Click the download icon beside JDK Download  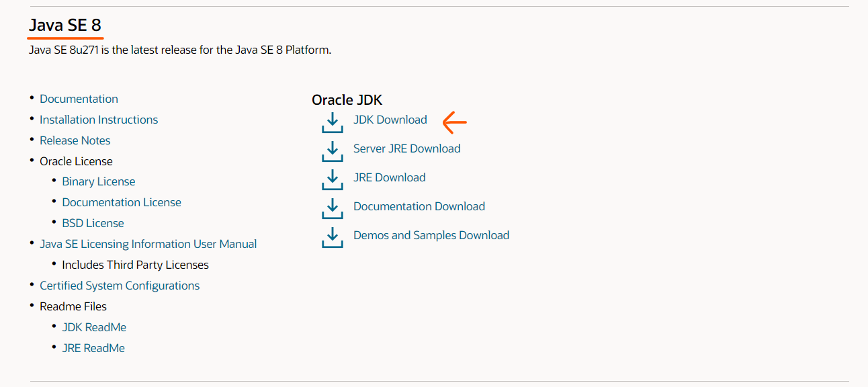[333, 122]
